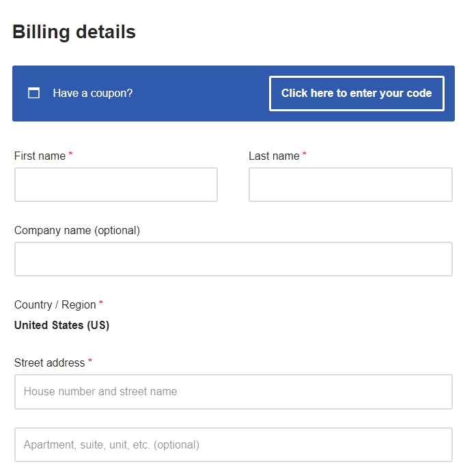Screen dimensions: 476x471
Task: Click the red asterisk beside First name
Action: tap(70, 154)
